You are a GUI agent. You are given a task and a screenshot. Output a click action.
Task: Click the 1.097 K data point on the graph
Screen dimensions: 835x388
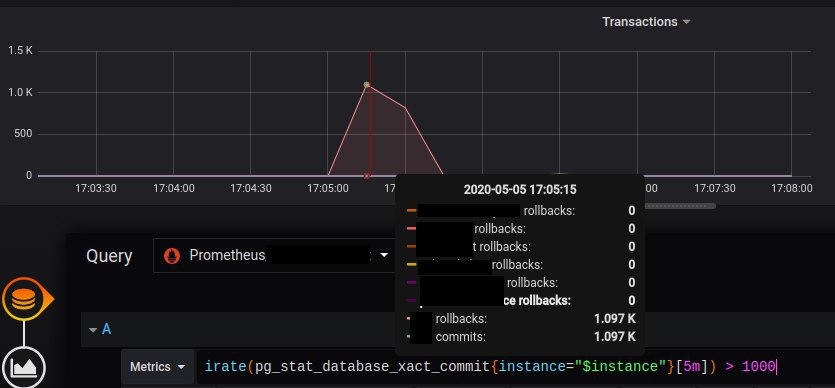(366, 85)
